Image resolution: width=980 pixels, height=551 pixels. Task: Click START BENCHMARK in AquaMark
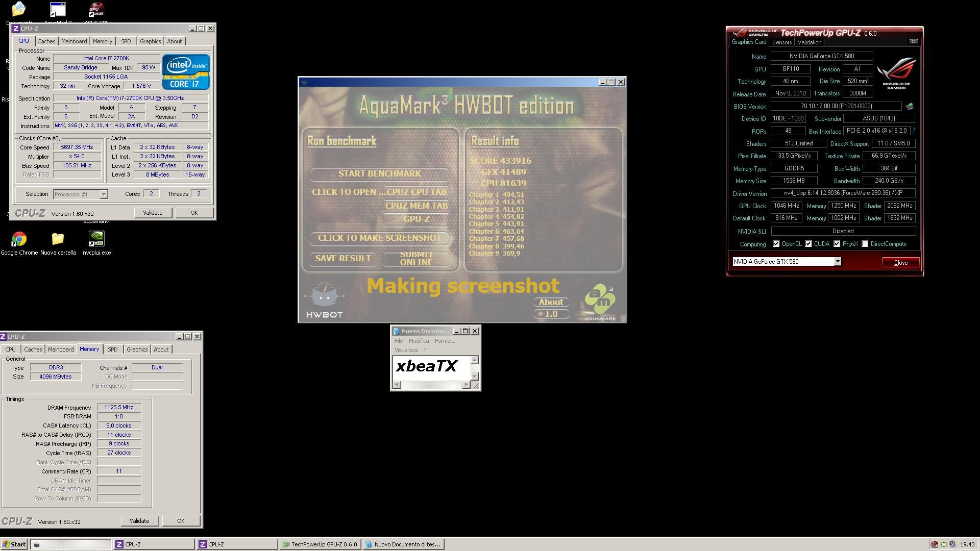tap(379, 174)
